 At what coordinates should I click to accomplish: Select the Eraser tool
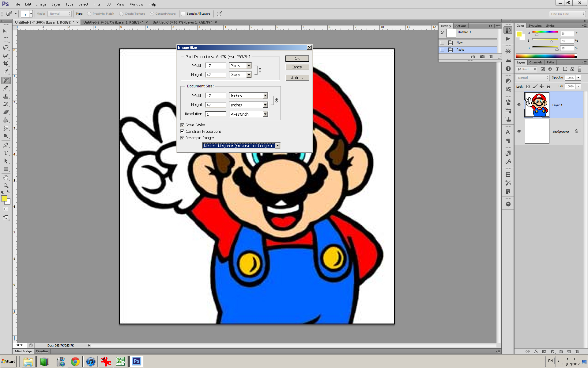[6, 112]
